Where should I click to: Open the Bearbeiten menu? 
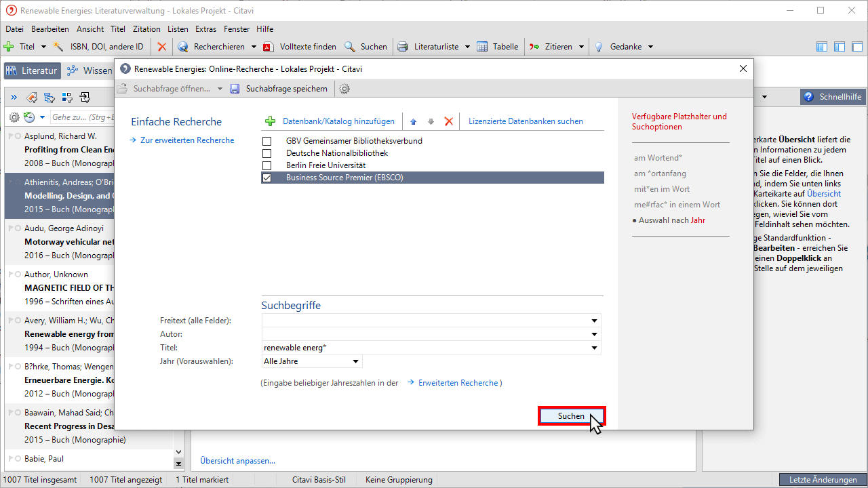pyautogui.click(x=50, y=29)
